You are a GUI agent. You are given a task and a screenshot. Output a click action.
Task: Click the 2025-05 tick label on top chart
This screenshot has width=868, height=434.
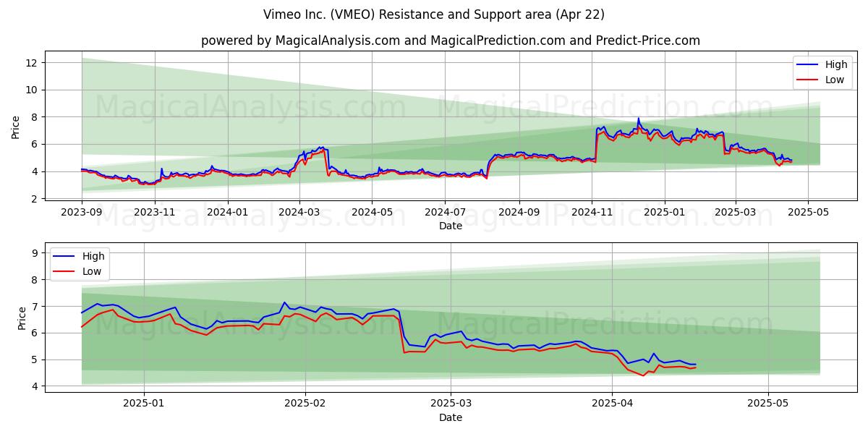click(808, 212)
